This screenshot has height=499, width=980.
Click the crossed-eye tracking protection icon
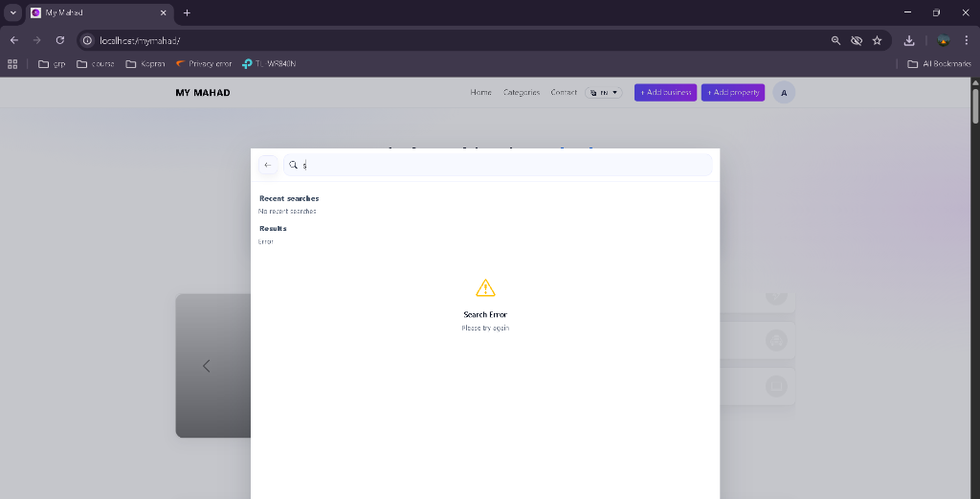tap(857, 40)
